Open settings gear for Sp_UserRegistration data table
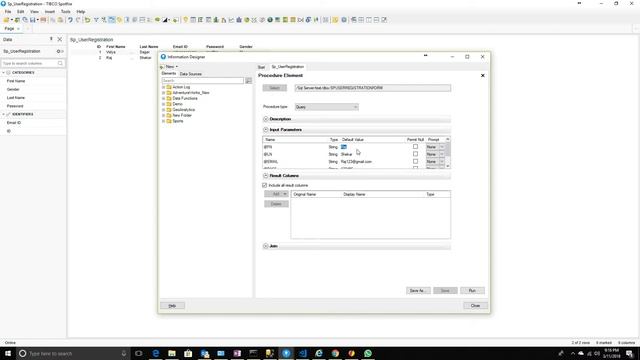Viewport: 640px width, 360px height. 58,51
